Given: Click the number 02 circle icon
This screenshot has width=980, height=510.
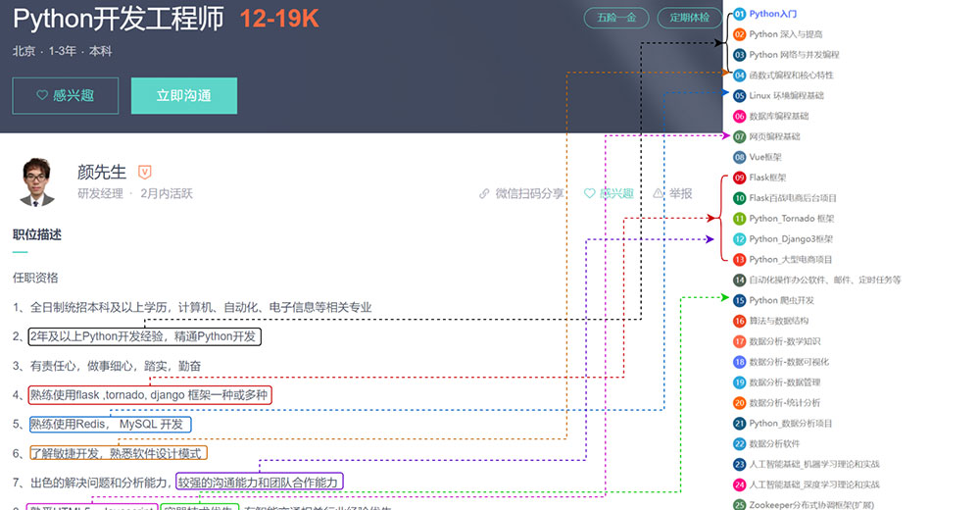Looking at the screenshot, I should [739, 34].
